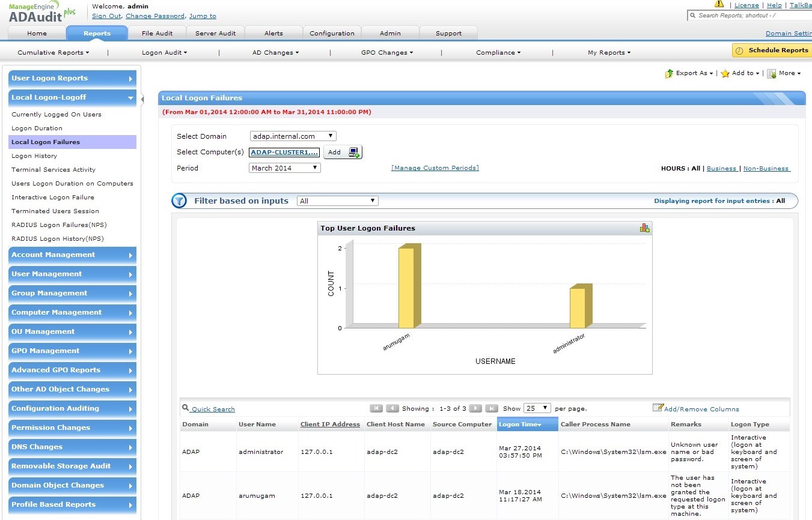Click the Search Reports input field
The image size is (812, 520).
pos(751,16)
